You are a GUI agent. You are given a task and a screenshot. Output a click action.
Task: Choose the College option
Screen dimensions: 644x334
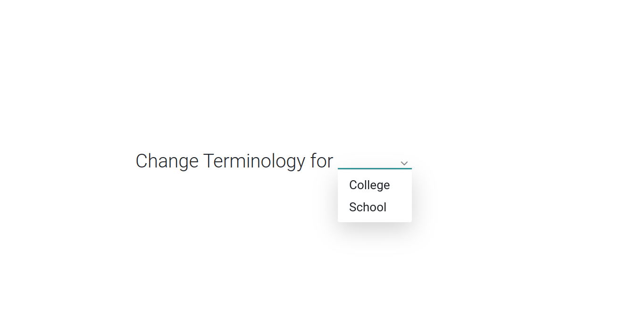pyautogui.click(x=375, y=185)
